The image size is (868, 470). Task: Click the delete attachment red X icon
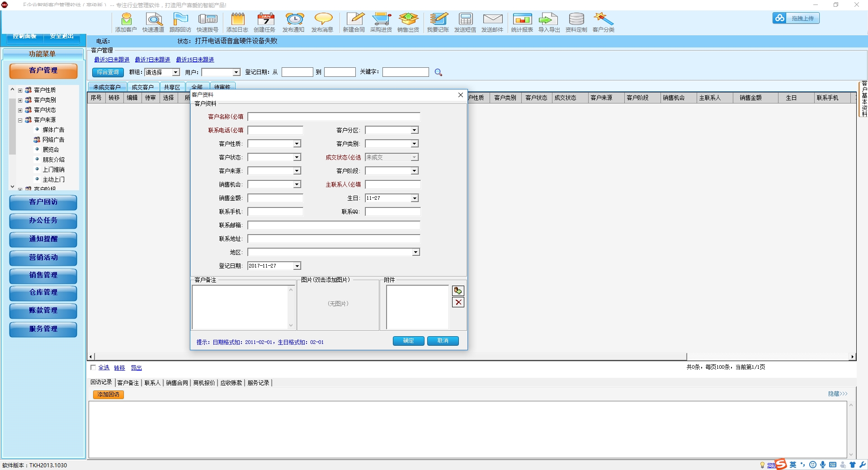point(458,302)
